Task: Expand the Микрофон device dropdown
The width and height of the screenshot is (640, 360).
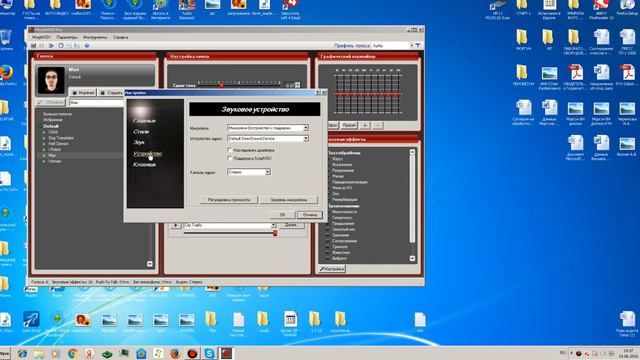Action: click(x=306, y=128)
